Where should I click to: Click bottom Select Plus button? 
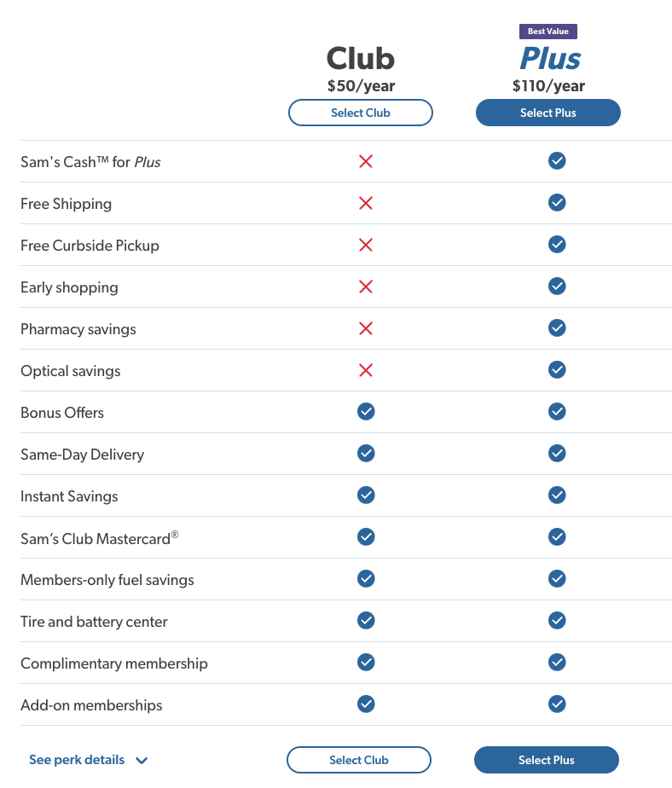pos(547,760)
